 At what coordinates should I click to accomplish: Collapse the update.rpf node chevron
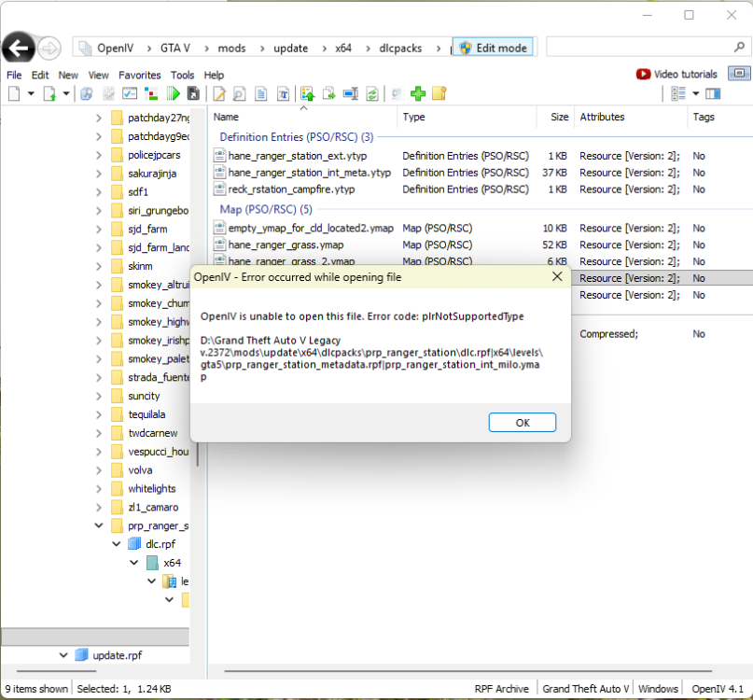tap(63, 655)
